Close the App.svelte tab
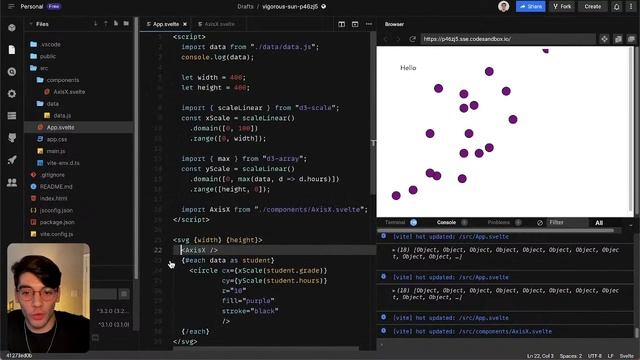Image resolution: width=640 pixels, height=360 pixels. 185,24
